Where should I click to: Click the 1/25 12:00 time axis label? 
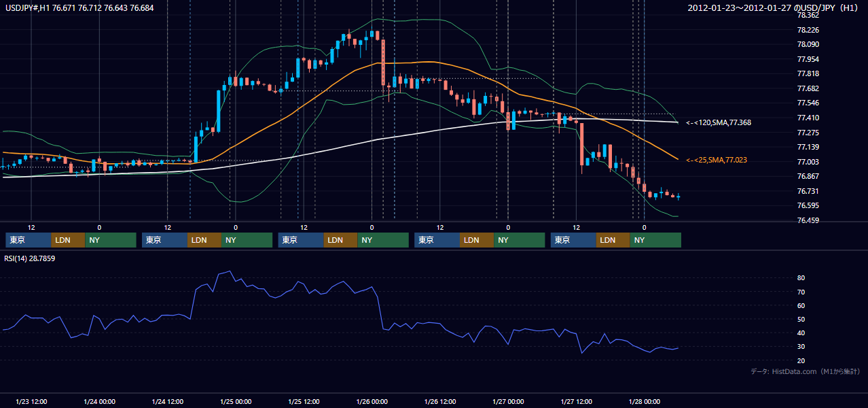click(x=304, y=401)
